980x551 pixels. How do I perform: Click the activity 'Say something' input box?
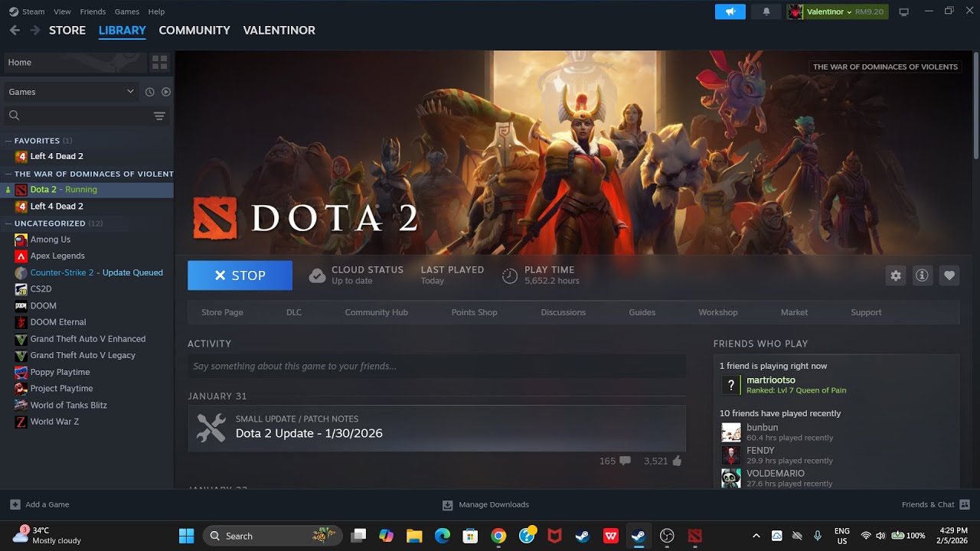[436, 366]
